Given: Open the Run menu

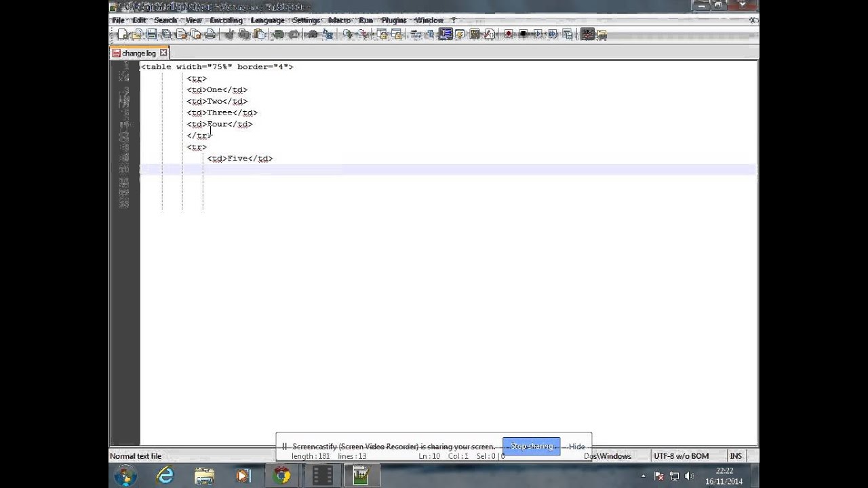Looking at the screenshot, I should [366, 20].
